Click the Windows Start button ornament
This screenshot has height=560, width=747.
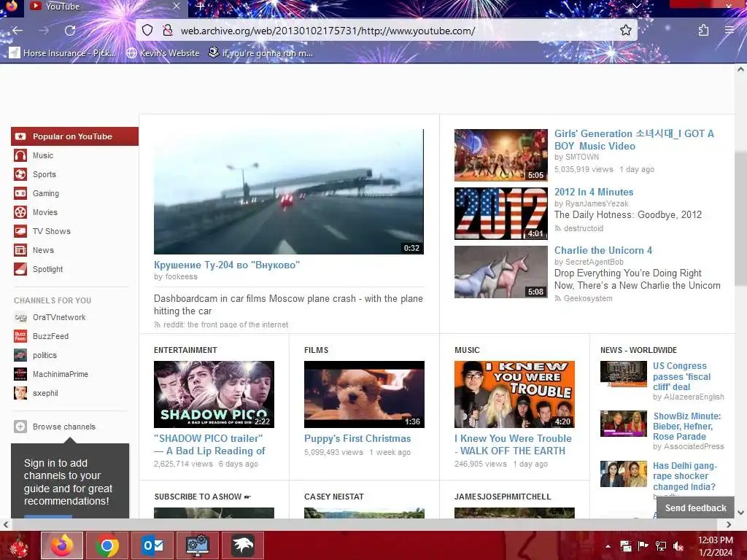pos(18,545)
